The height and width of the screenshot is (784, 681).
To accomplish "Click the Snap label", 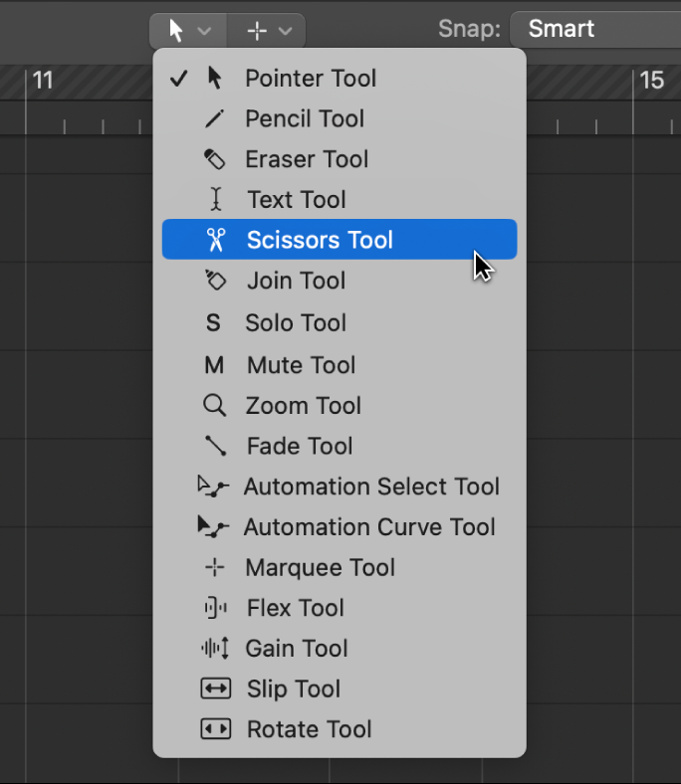I will pos(469,29).
